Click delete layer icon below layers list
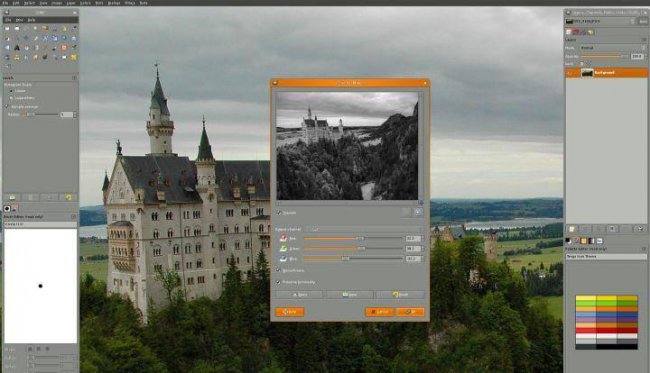 coord(640,229)
